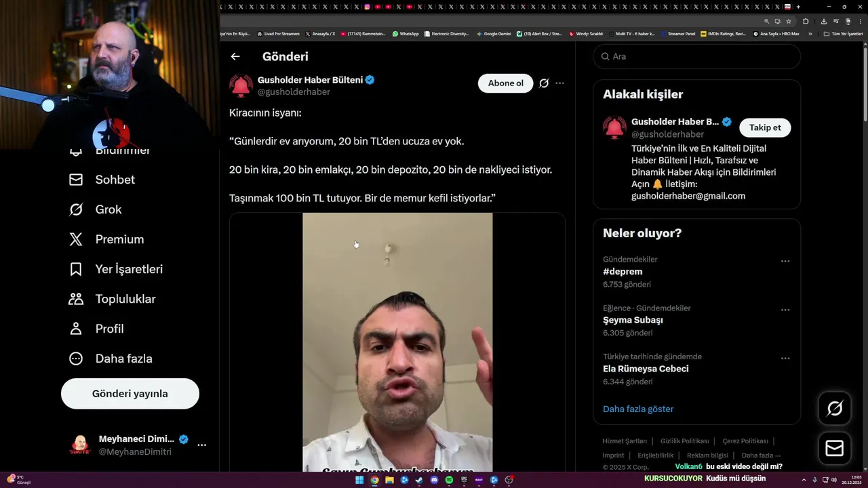
Task: Go to Profil in sidebar
Action: [96, 329]
